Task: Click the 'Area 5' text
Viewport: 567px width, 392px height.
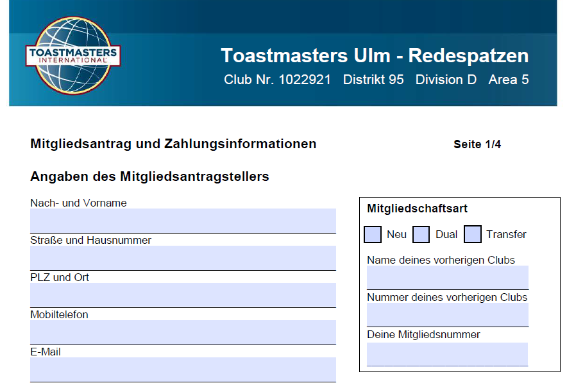Action: click(509, 80)
